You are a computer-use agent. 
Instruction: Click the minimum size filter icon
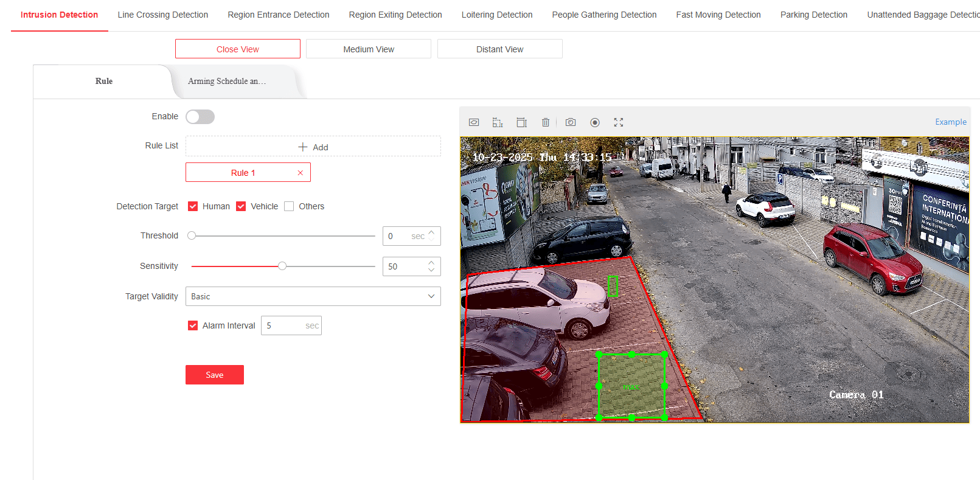coord(498,122)
